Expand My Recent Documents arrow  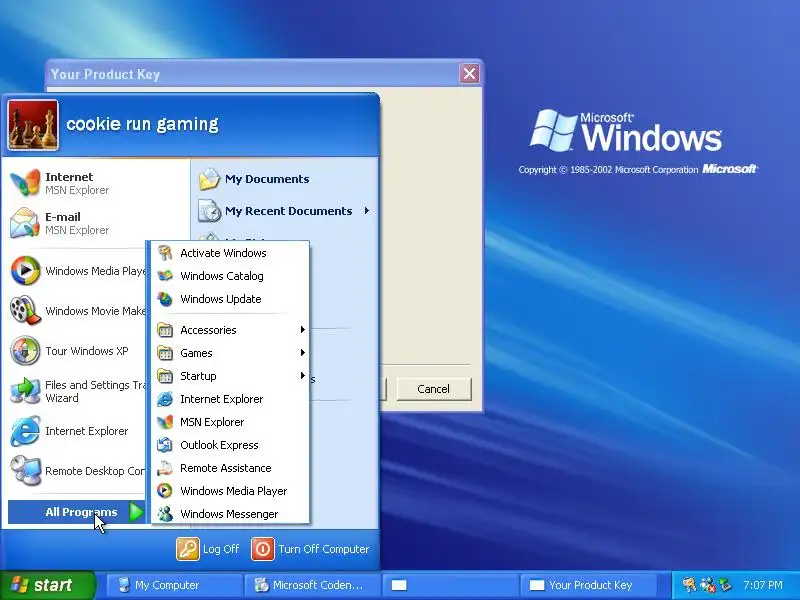pos(366,211)
